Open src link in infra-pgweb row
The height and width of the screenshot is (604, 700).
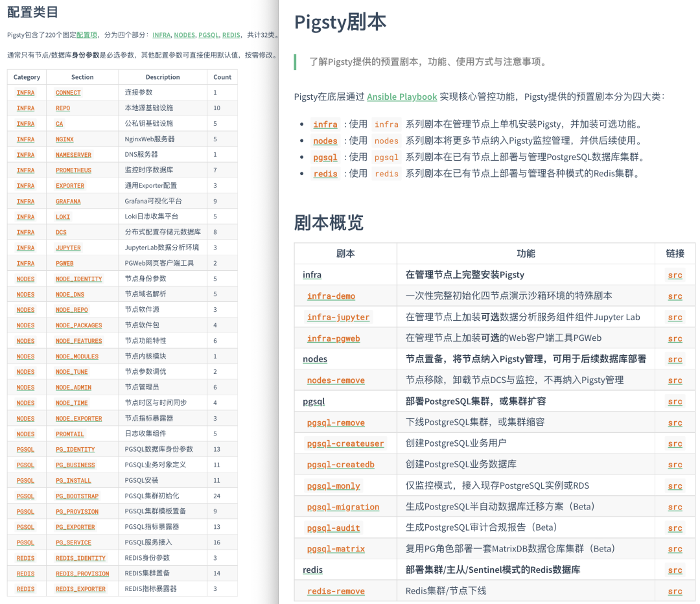click(675, 338)
